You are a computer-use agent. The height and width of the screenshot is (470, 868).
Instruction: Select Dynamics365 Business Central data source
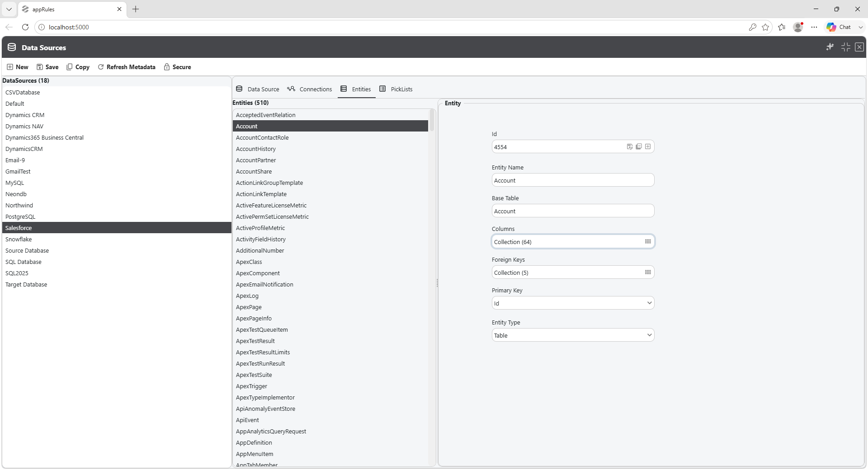pos(117,137)
